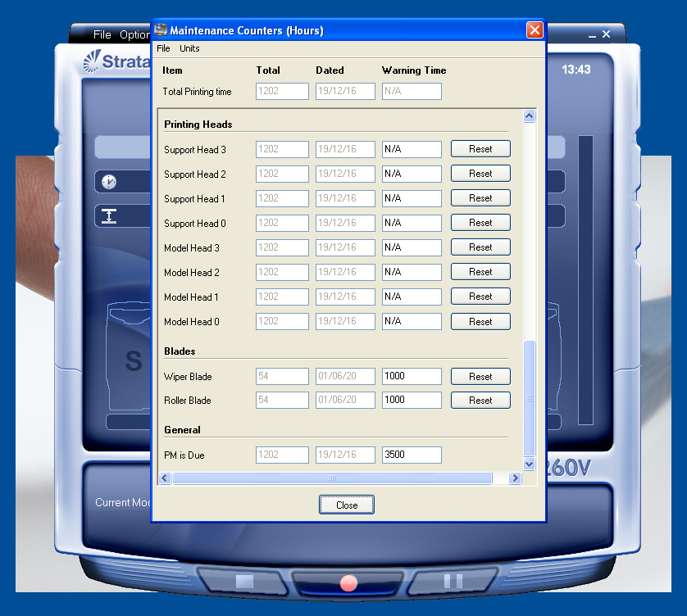Click the Model Head 0 warning time field
This screenshot has height=616, width=687.
412,321
